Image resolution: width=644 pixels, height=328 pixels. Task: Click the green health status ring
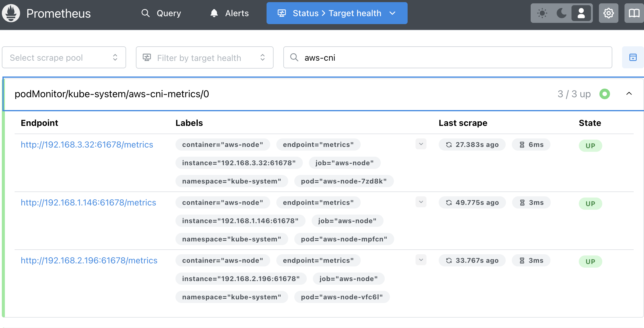604,94
